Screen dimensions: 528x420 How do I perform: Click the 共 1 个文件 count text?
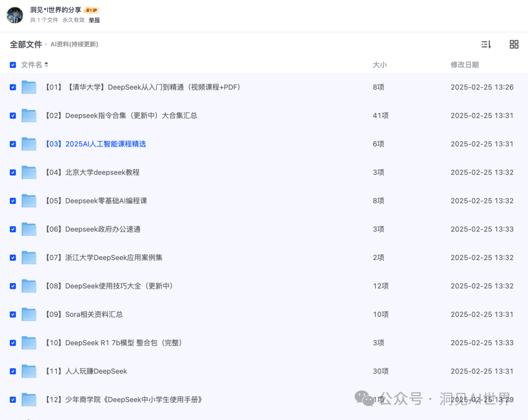44,20
